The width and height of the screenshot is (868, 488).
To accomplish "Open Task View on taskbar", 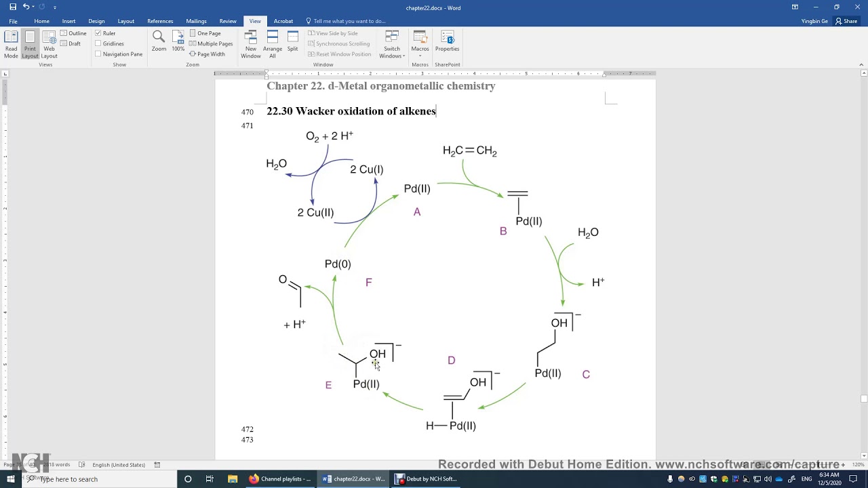I will pos(210,479).
